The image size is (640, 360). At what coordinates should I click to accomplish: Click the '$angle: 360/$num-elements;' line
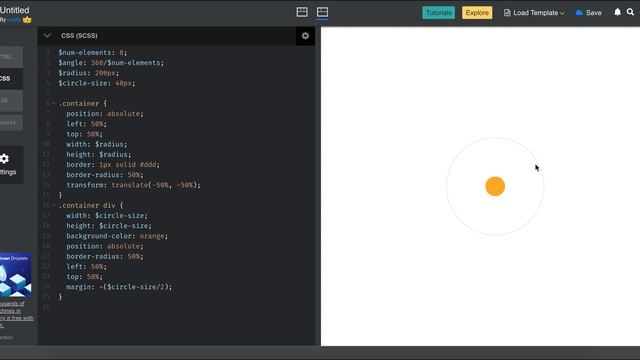(111, 63)
